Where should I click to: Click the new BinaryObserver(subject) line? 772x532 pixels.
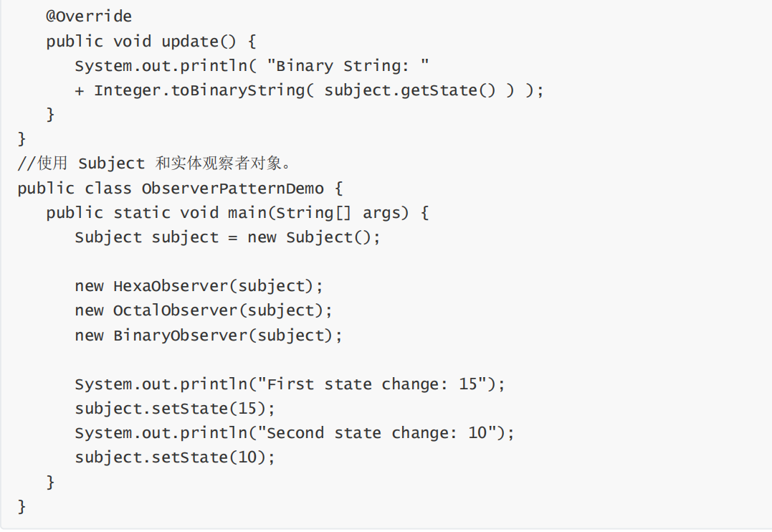pos(209,335)
